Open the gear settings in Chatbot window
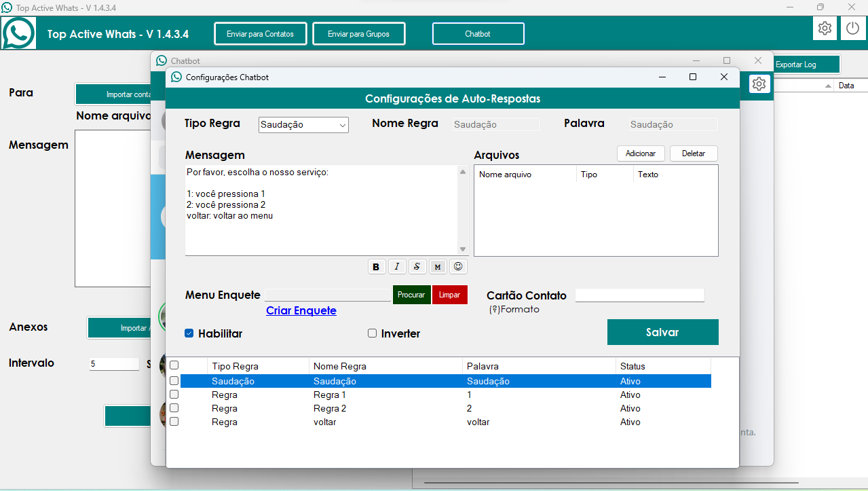This screenshot has height=491, width=868. 759,84
